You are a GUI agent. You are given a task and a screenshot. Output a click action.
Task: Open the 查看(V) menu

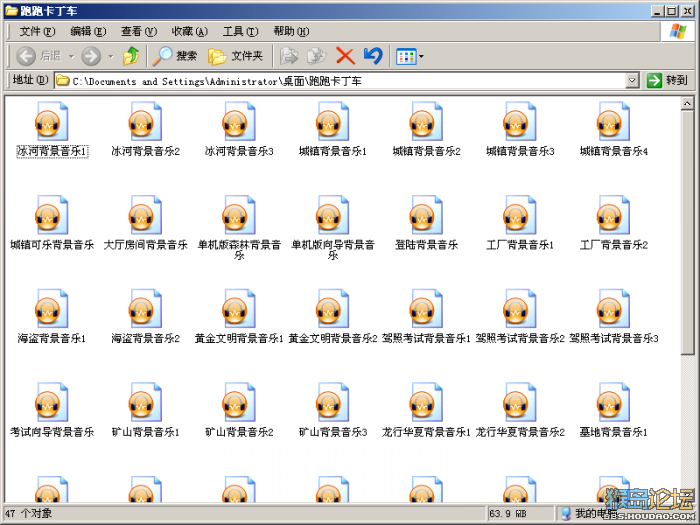pos(139,31)
